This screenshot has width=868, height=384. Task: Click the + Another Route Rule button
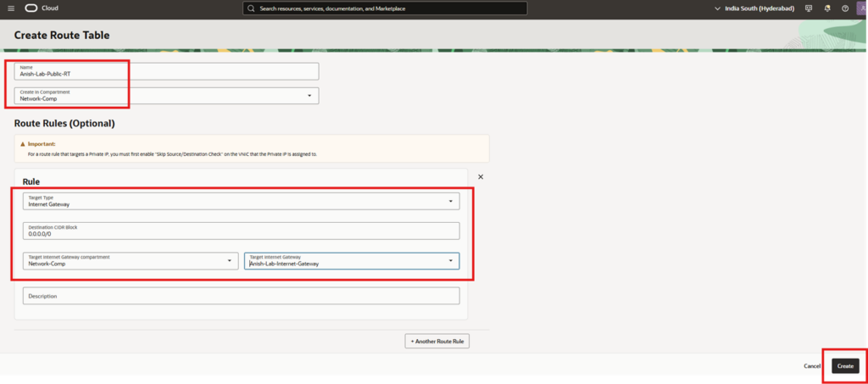pos(437,341)
